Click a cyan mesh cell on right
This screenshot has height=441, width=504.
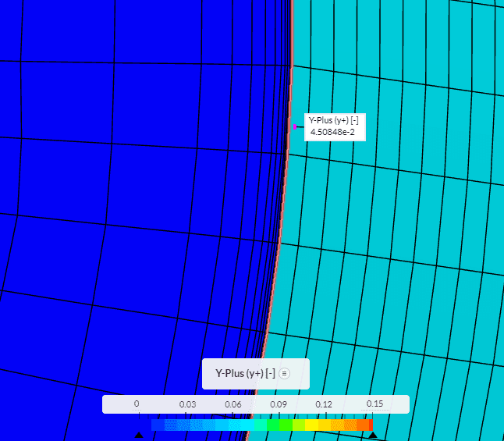click(406, 234)
